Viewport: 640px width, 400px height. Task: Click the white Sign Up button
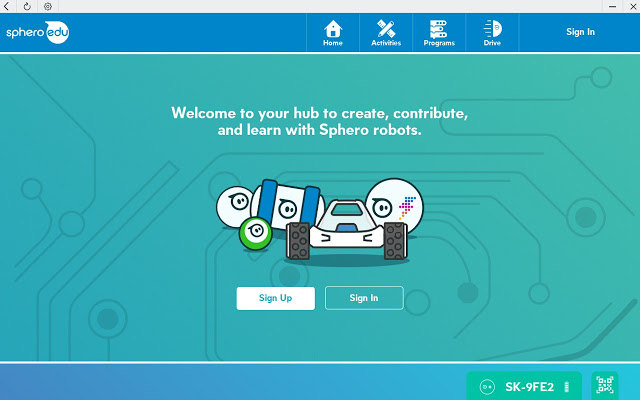point(276,298)
